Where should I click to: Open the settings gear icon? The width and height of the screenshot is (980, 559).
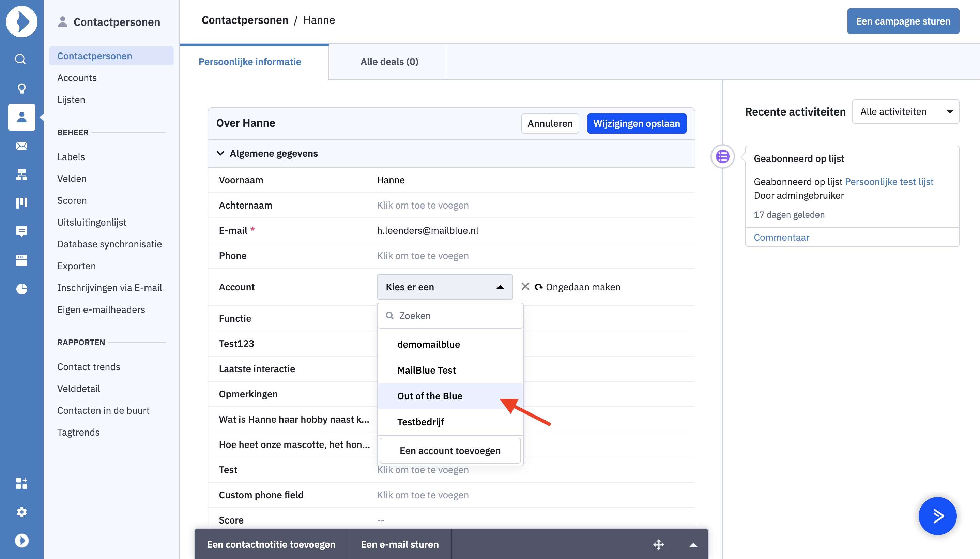[21, 512]
